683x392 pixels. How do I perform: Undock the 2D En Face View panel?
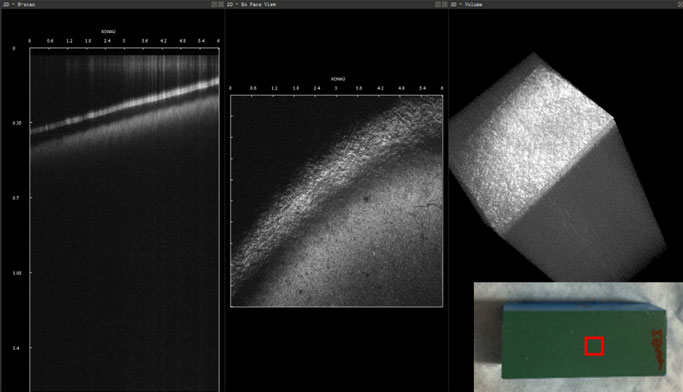[x=438, y=4]
